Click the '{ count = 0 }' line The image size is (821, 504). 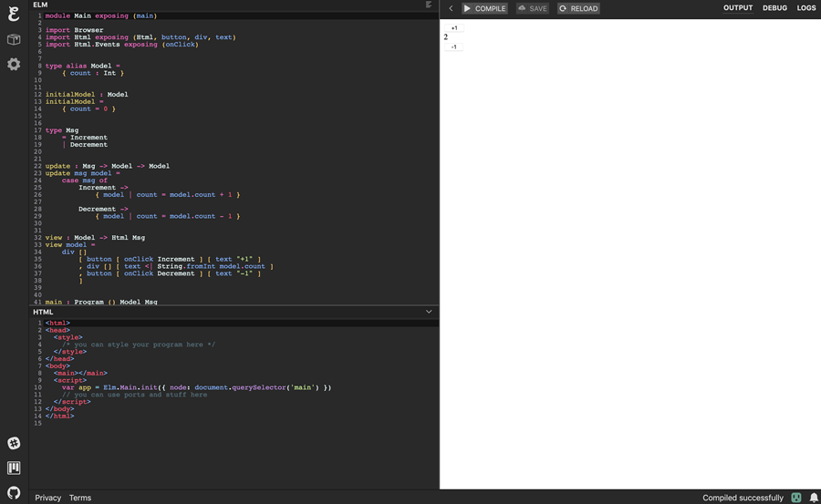coord(88,108)
